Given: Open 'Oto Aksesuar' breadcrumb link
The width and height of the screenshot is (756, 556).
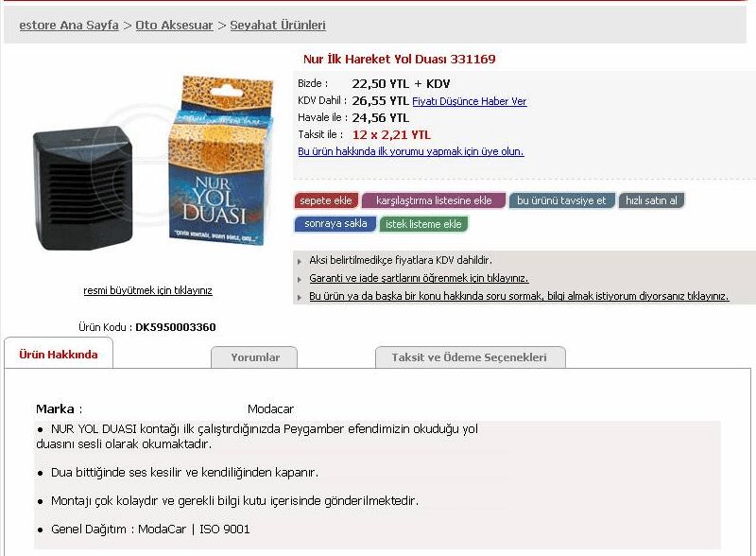Looking at the screenshot, I should (174, 26).
